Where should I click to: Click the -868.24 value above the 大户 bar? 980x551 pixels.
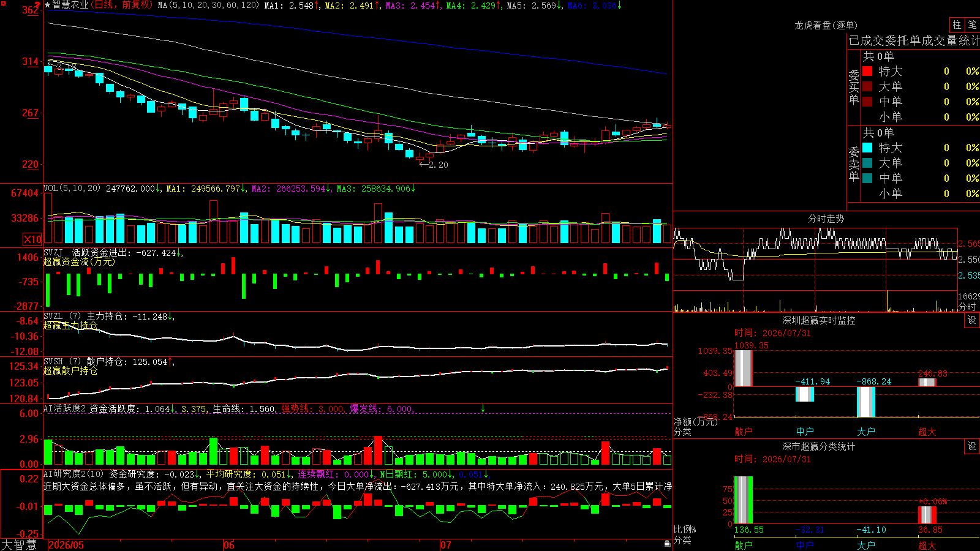874,381
